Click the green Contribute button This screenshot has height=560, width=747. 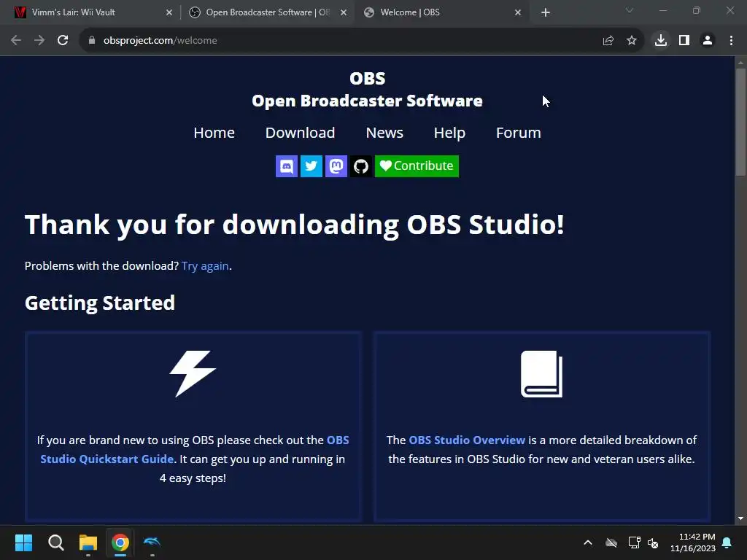[x=417, y=166]
